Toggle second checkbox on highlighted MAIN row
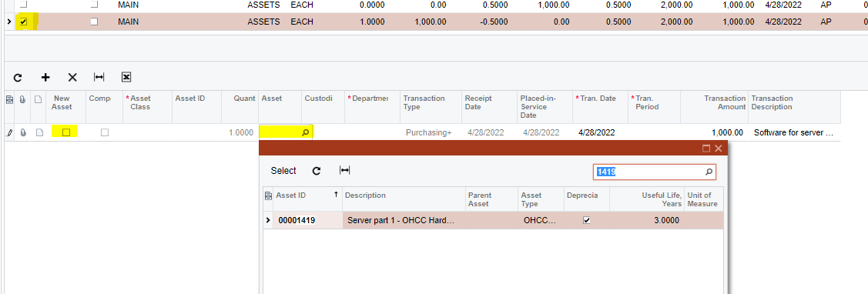 (95, 22)
